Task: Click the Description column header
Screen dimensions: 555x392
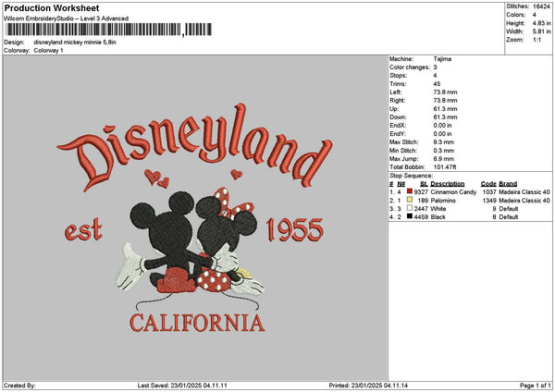Action: coord(448,184)
